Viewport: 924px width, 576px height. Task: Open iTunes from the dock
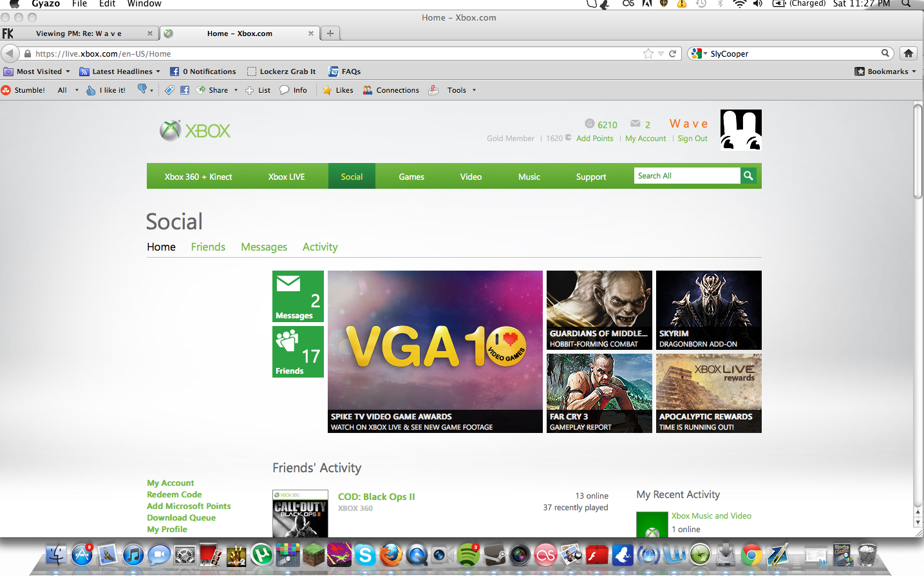click(x=133, y=554)
